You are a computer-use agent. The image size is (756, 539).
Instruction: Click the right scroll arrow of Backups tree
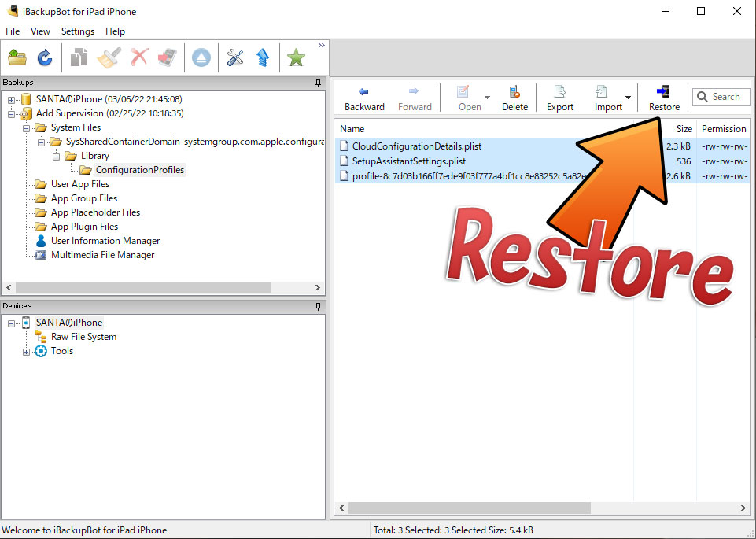pos(317,287)
